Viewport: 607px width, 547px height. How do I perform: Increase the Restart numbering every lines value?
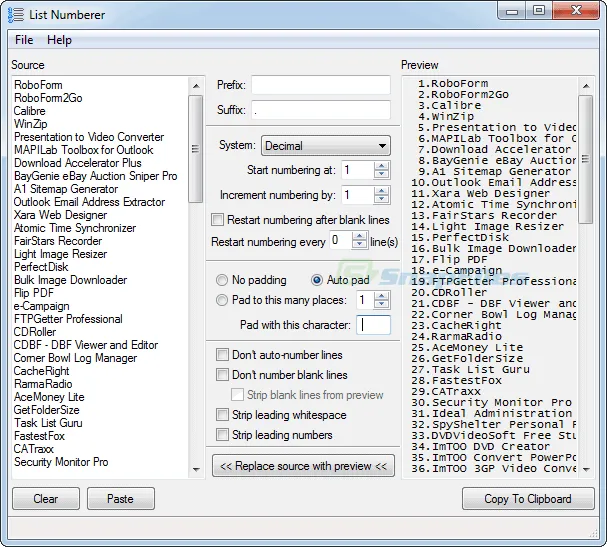click(x=360, y=236)
